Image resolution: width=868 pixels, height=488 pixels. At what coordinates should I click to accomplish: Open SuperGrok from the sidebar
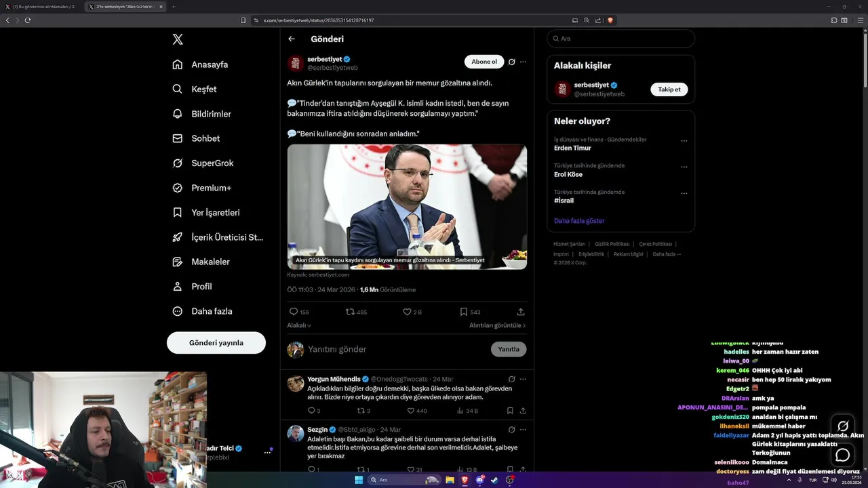coord(203,163)
